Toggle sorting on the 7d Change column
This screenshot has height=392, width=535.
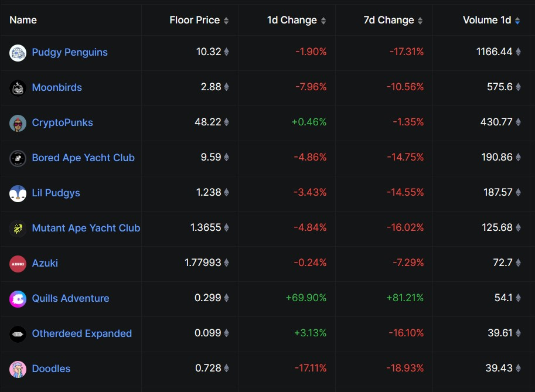(421, 19)
